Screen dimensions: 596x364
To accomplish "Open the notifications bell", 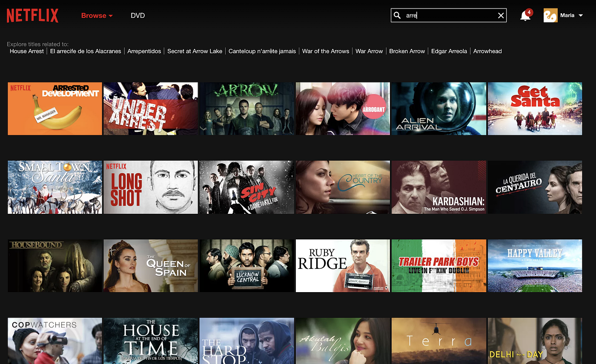I will [x=526, y=15].
